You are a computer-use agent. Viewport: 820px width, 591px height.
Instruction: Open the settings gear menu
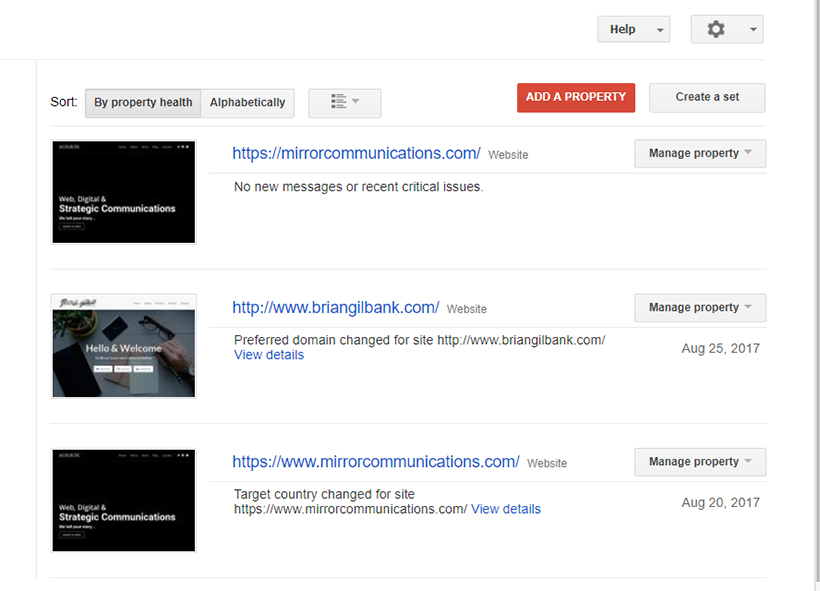tap(726, 29)
